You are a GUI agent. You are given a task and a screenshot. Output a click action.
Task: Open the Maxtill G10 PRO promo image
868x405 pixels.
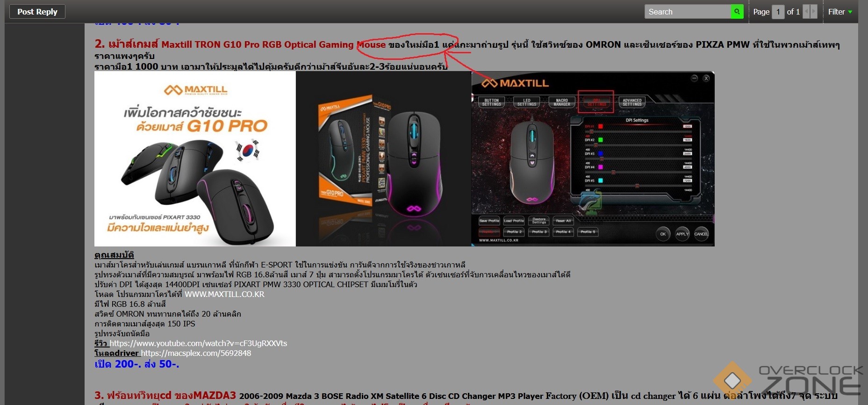[195, 159]
